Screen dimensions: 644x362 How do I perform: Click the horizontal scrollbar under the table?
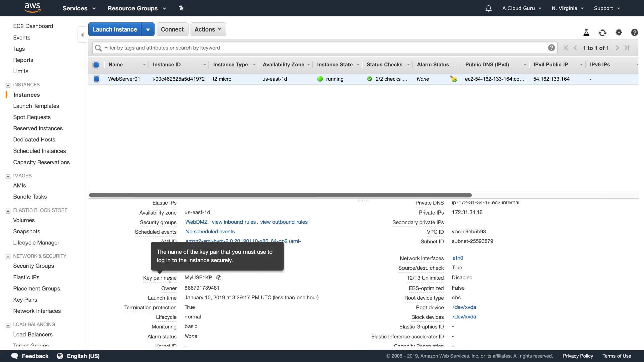pyautogui.click(x=280, y=195)
